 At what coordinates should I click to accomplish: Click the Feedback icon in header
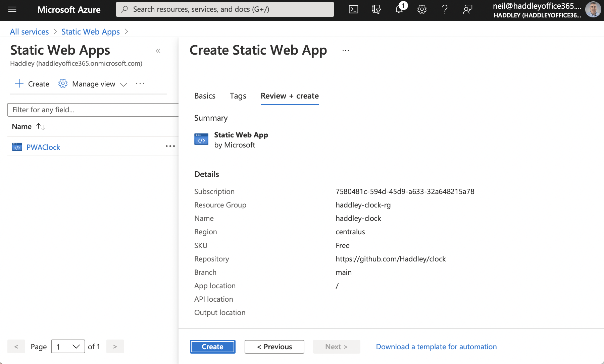click(x=467, y=9)
